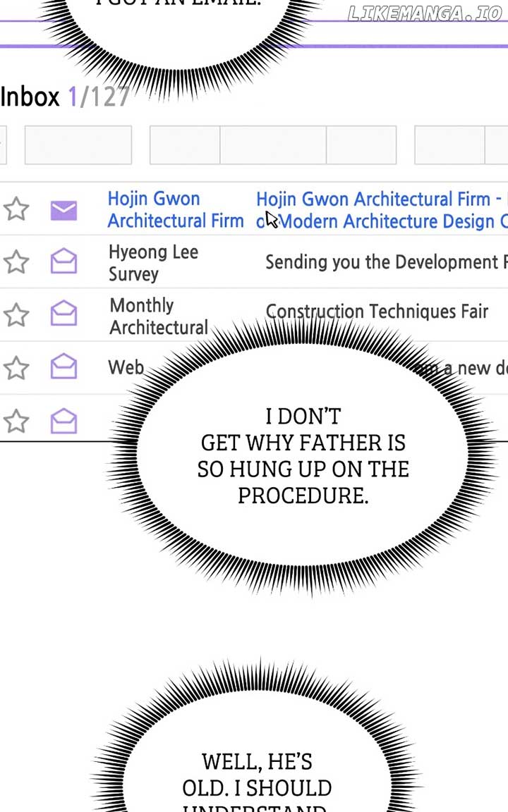
Task: Toggle the star on the Web email row
Action: click(16, 368)
